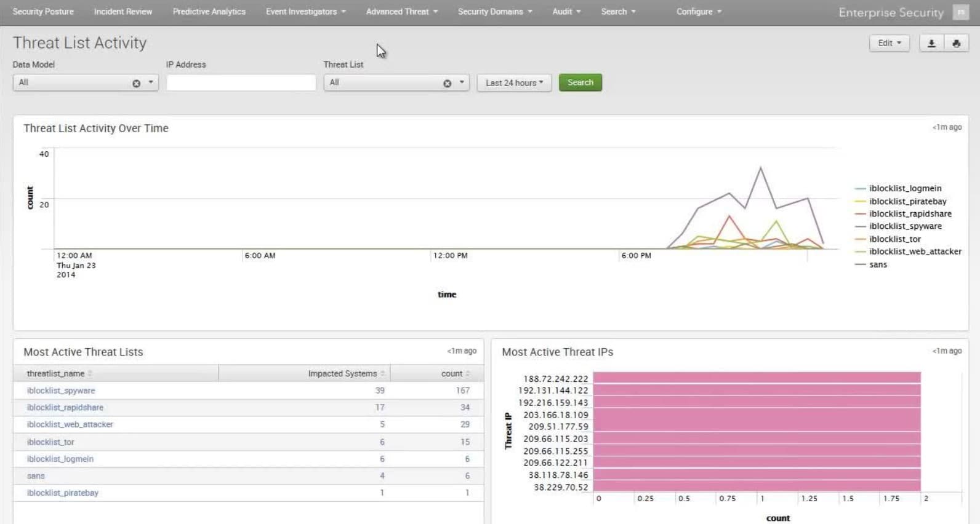Clear the Data Model selection with the x icon
Image resolution: width=980 pixels, height=524 pixels.
pos(136,83)
